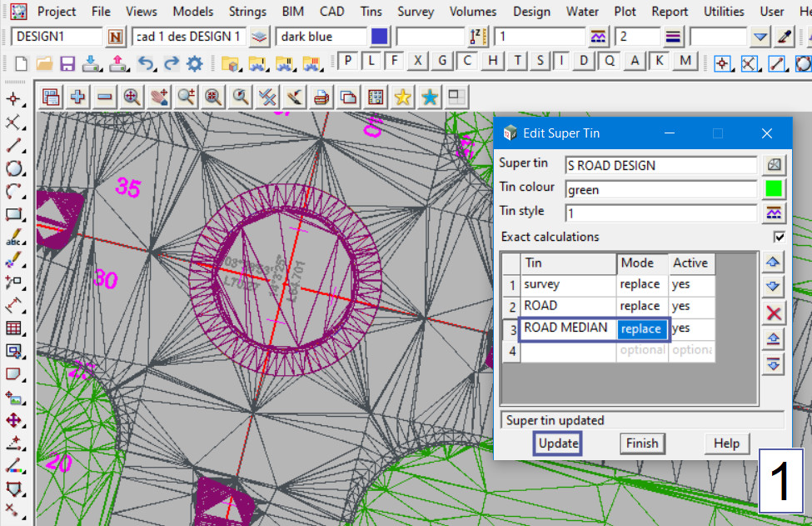Click the Redo arrow icon
The image size is (812, 526).
point(171,63)
